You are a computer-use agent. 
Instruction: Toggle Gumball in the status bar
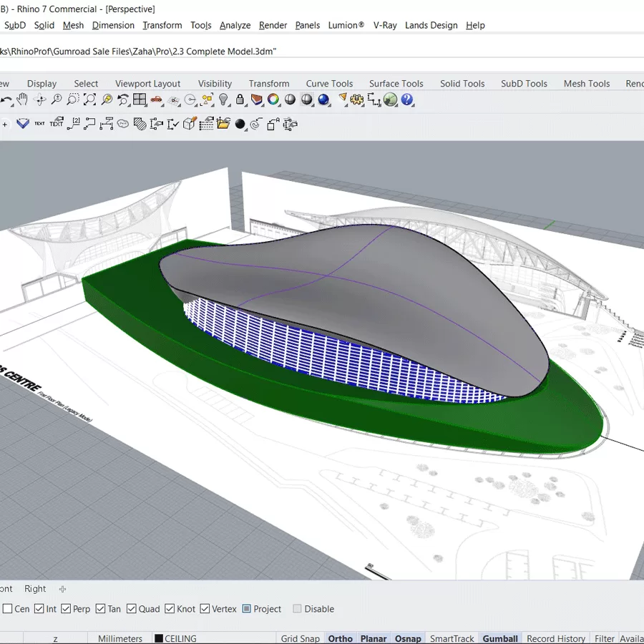click(500, 638)
